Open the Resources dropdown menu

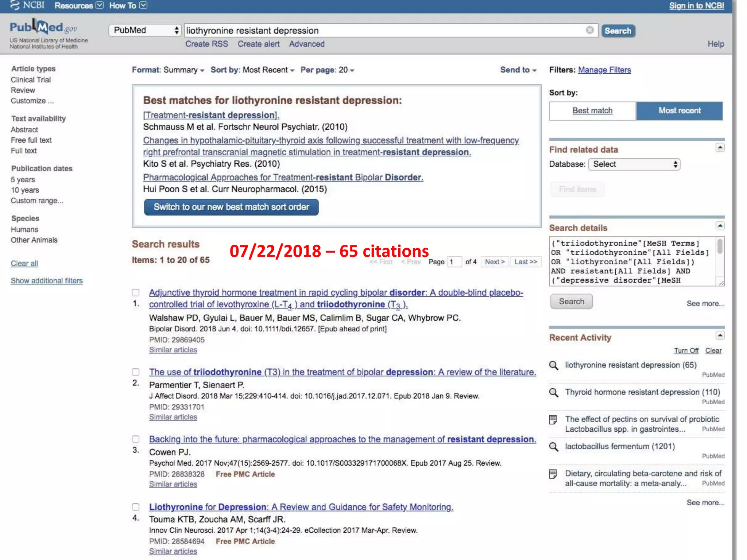coord(79,5)
